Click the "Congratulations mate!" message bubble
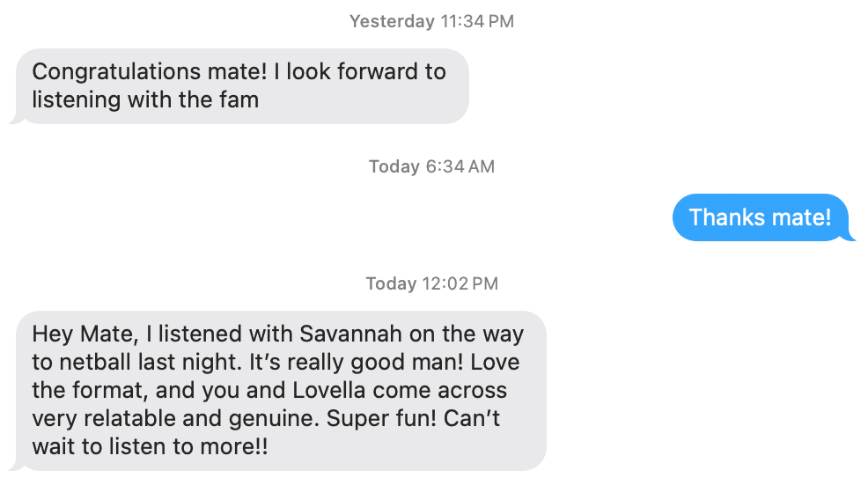 click(239, 85)
